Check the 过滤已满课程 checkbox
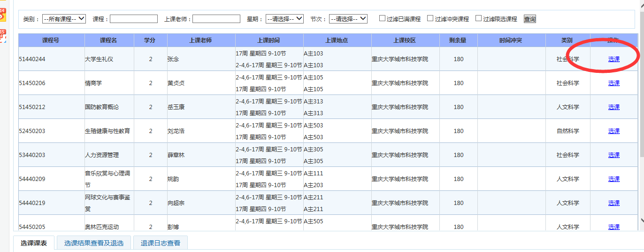 tap(383, 18)
